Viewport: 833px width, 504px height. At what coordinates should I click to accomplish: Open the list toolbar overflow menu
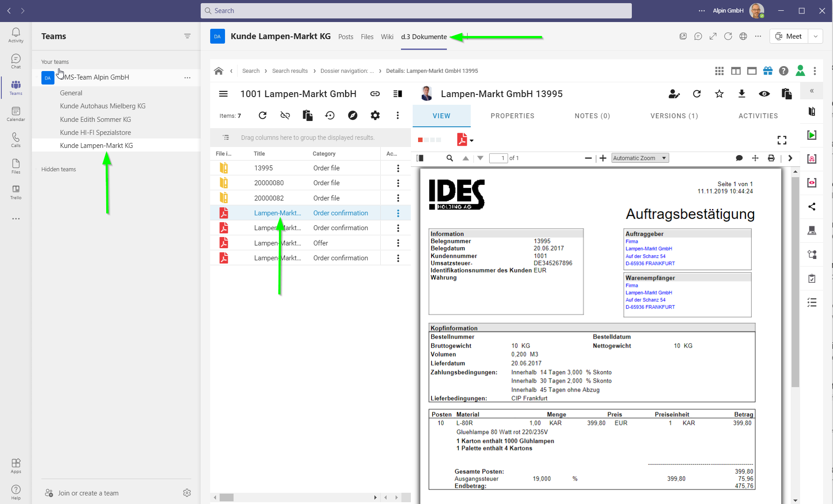point(397,116)
